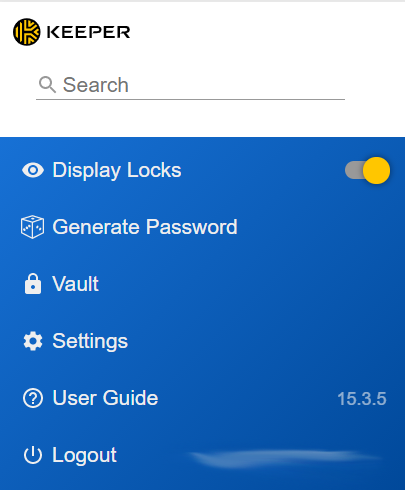The image size is (405, 490).
Task: Click the version number 15.3.5
Action: [x=362, y=399]
